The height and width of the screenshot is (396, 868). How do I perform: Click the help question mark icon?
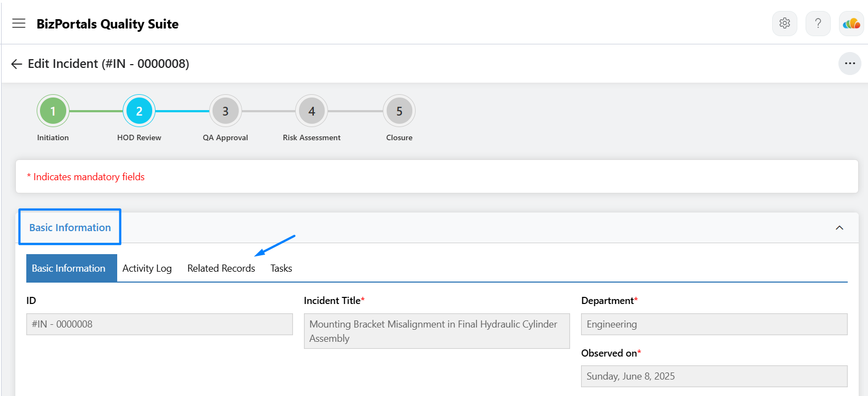pos(818,23)
